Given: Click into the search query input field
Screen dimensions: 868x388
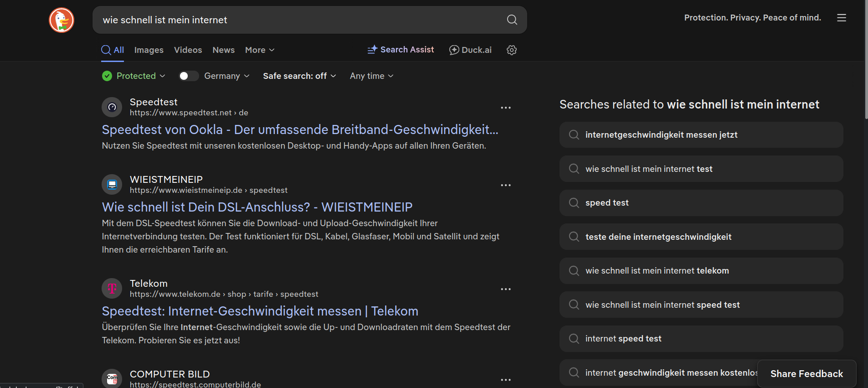Looking at the screenshot, I should (x=296, y=20).
